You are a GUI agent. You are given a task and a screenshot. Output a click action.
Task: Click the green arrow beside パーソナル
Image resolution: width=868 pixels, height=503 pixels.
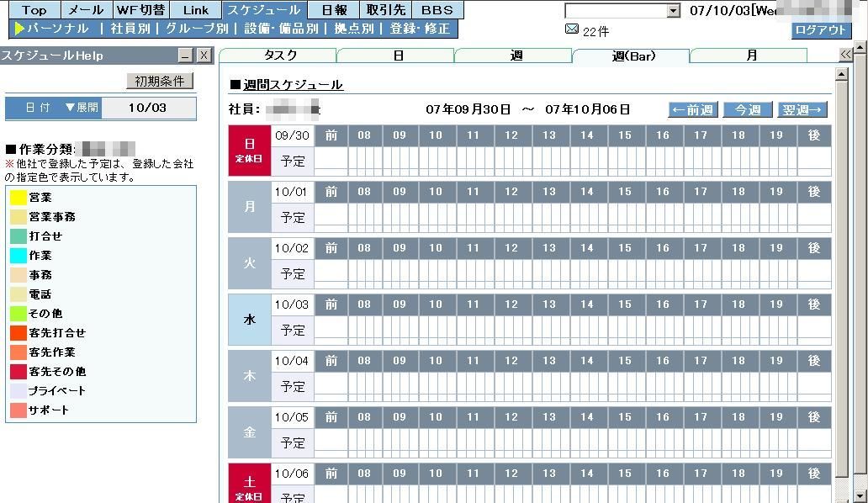pyautogui.click(x=20, y=29)
